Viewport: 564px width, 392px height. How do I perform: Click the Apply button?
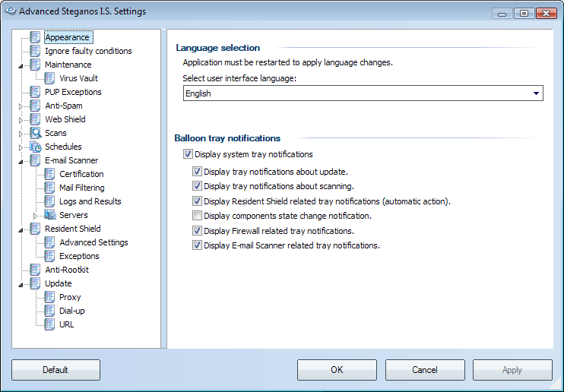[512, 370]
